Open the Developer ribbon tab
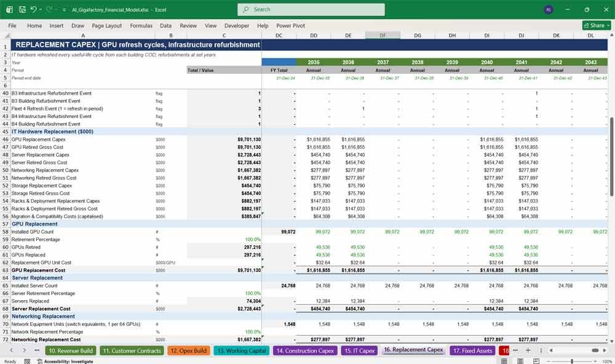Image resolution: width=615 pixels, height=364 pixels. [237, 25]
